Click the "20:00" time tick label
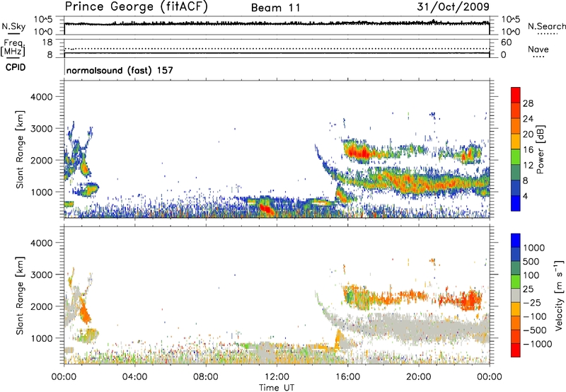Image resolution: width=566 pixels, height=392 pixels. coord(418,377)
